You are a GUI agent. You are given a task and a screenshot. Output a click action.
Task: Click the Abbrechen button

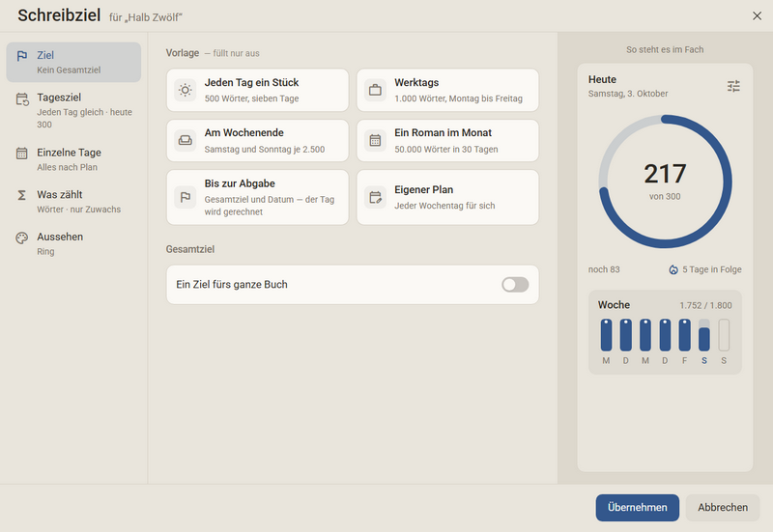[x=723, y=507]
